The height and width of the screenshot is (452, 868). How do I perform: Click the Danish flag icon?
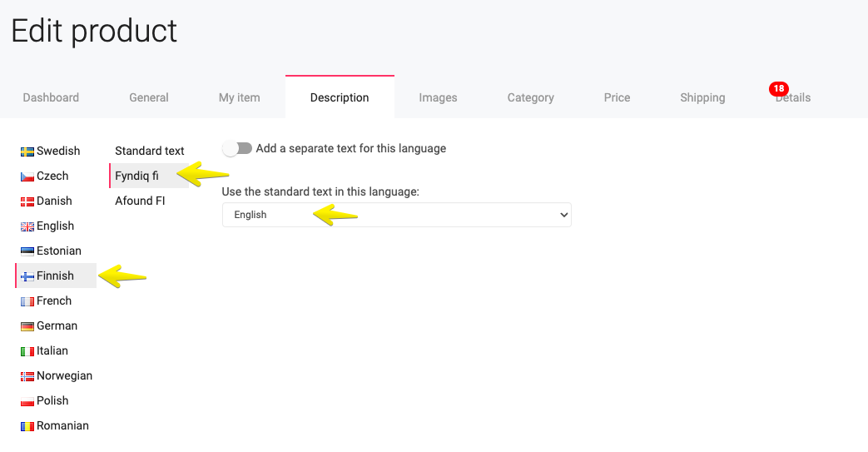(27, 201)
